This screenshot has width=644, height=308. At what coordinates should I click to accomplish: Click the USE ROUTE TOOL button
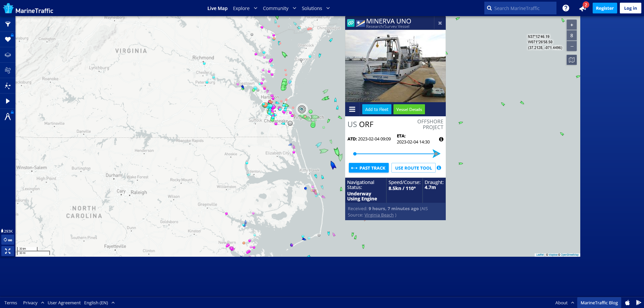413,168
